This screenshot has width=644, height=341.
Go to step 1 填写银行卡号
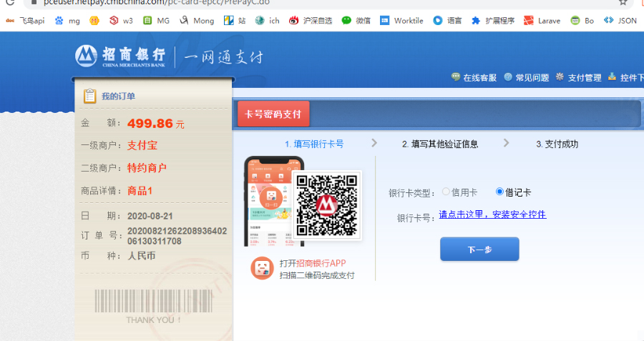313,144
